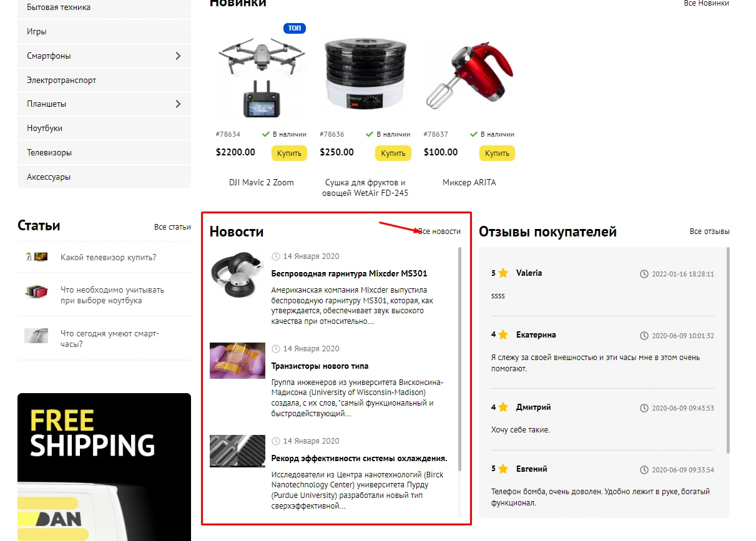756x541 pixels.
Task: Click the clock icon by Дмитрий review date
Action: pyautogui.click(x=644, y=408)
